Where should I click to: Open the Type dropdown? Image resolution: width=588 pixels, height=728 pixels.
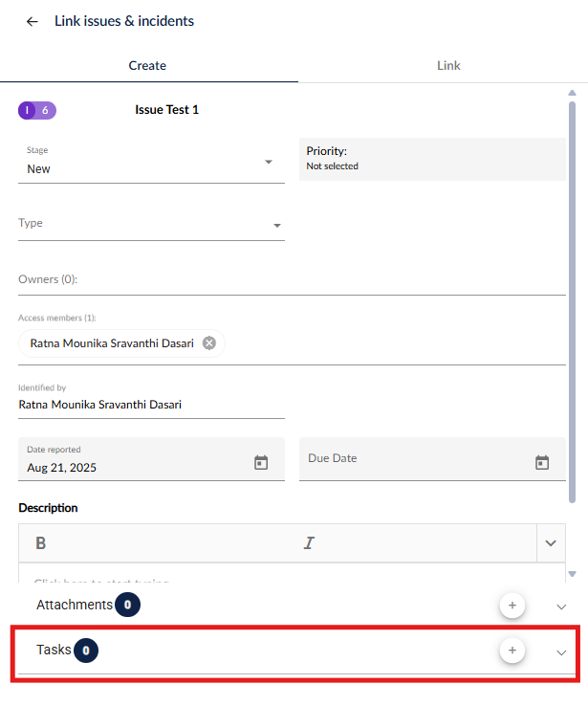pyautogui.click(x=151, y=224)
